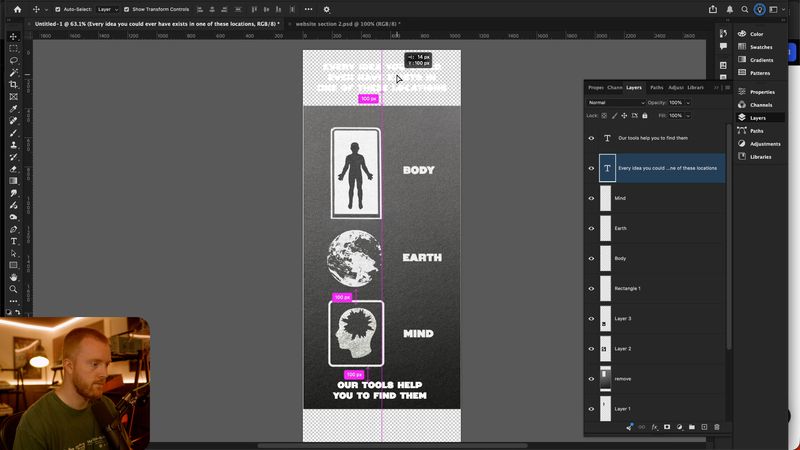
Task: Toggle the Auto-Select checkbox
Action: [x=58, y=9]
